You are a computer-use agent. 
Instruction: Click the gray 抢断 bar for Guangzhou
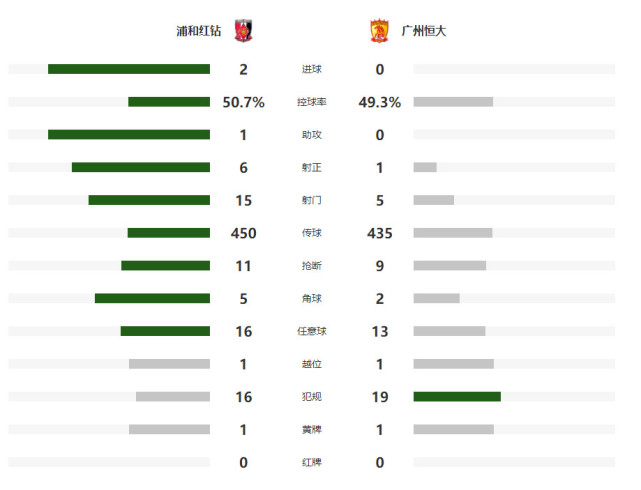[x=450, y=266]
